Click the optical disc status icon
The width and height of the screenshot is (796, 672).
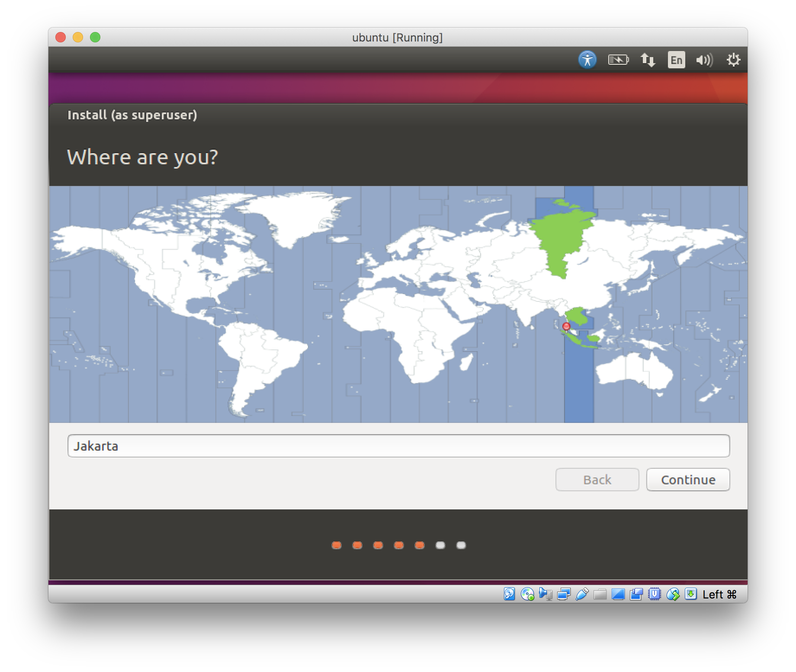(x=527, y=594)
